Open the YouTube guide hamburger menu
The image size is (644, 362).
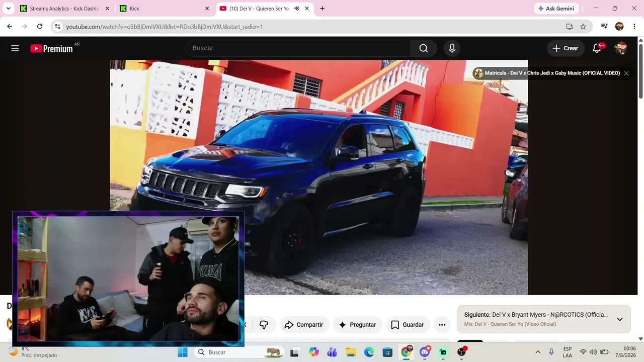(15, 48)
